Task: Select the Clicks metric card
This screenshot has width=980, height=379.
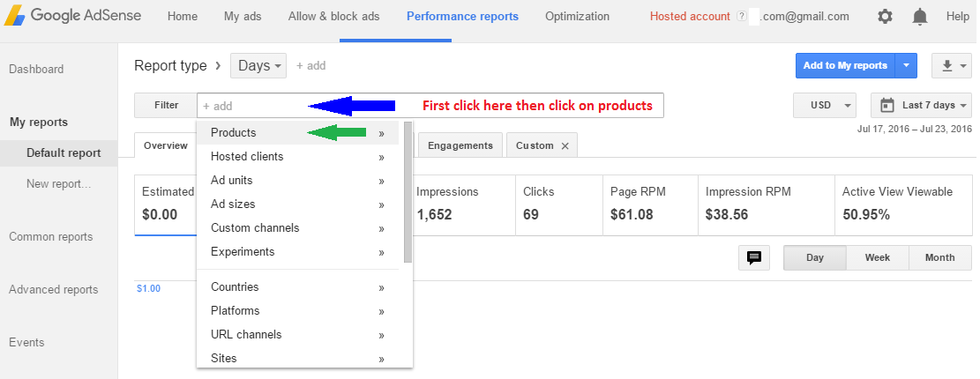Action: click(x=559, y=204)
